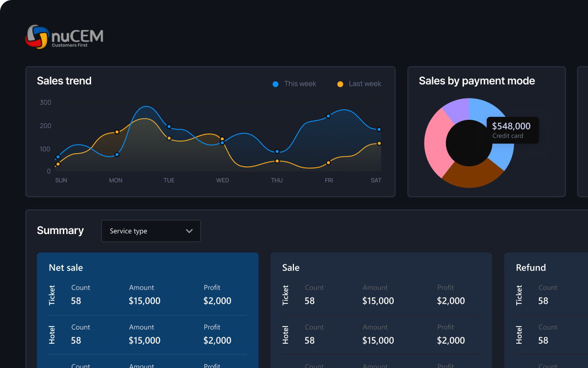Click the Ticket label in Refund card
The height and width of the screenshot is (368, 588).
519,295
